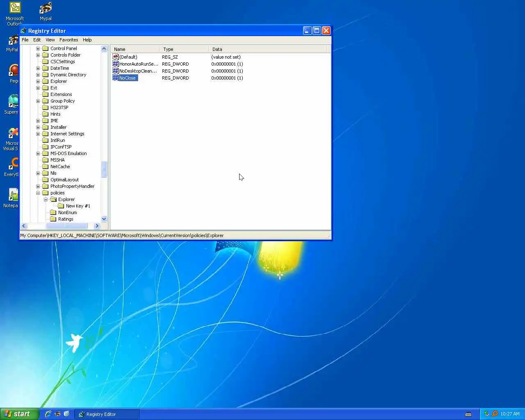The height and width of the screenshot is (420, 525).
Task: Select the H323TSP key in tree
Action: [59, 107]
